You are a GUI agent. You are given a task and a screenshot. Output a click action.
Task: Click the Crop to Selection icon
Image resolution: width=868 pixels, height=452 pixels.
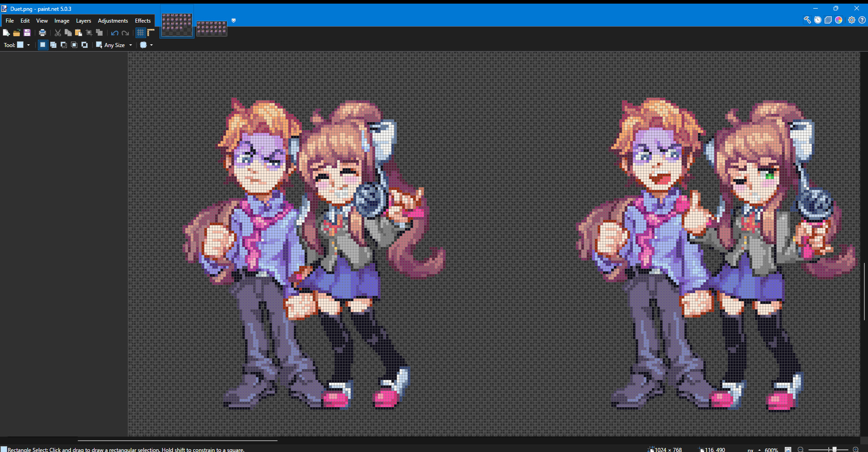tap(89, 33)
